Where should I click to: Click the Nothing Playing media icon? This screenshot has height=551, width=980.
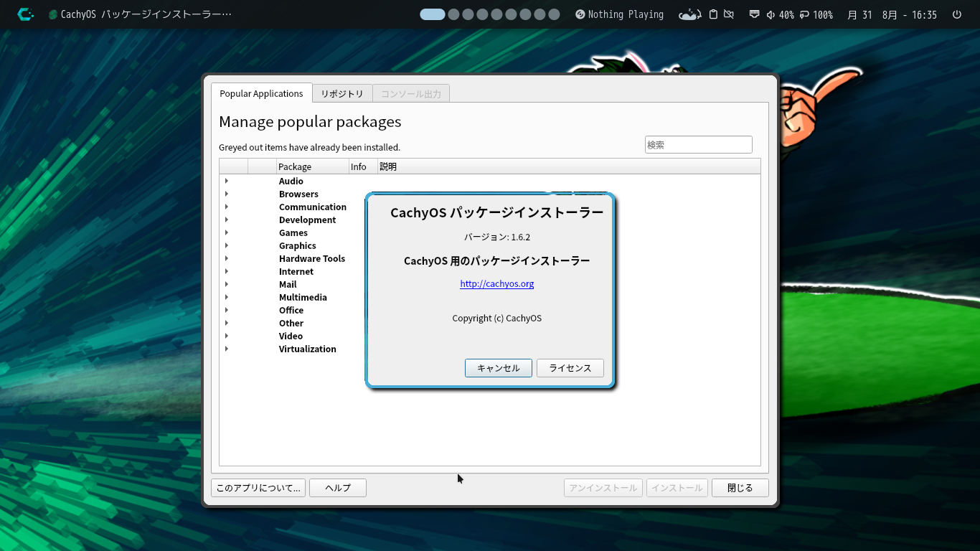(580, 14)
